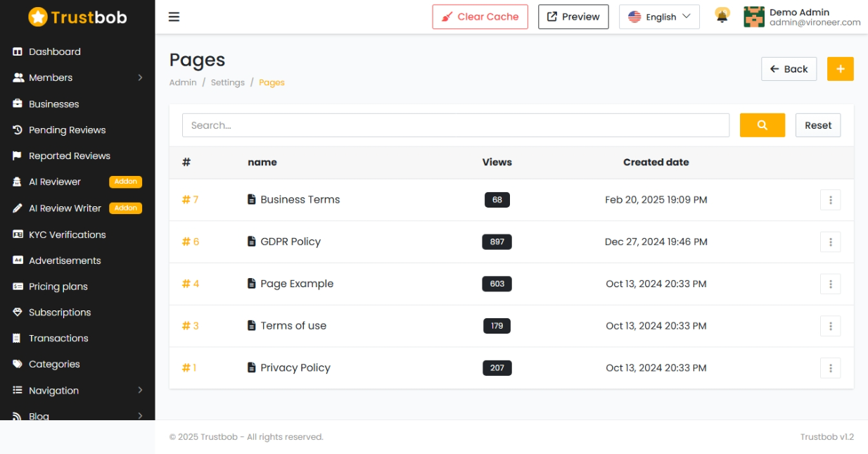This screenshot has width=868, height=454.
Task: Click the document icon beside GDPR Policy
Action: tap(252, 241)
